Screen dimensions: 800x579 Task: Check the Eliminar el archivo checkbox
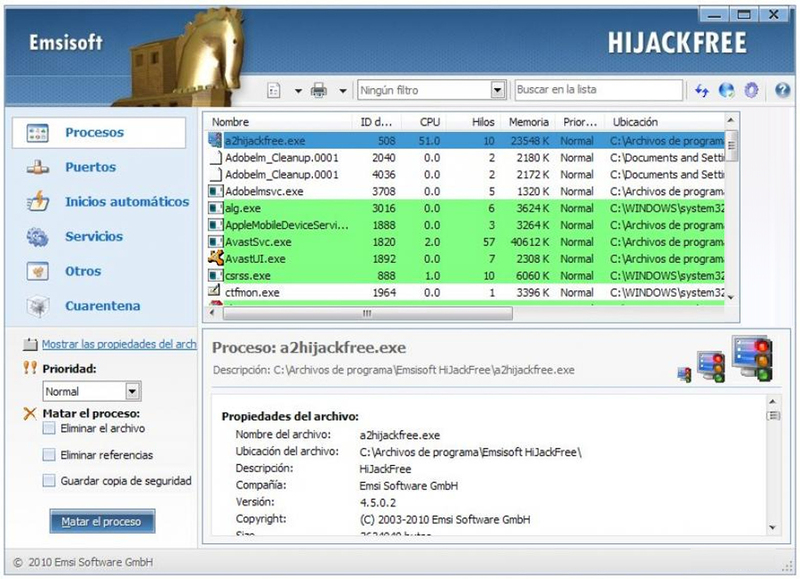(x=49, y=429)
